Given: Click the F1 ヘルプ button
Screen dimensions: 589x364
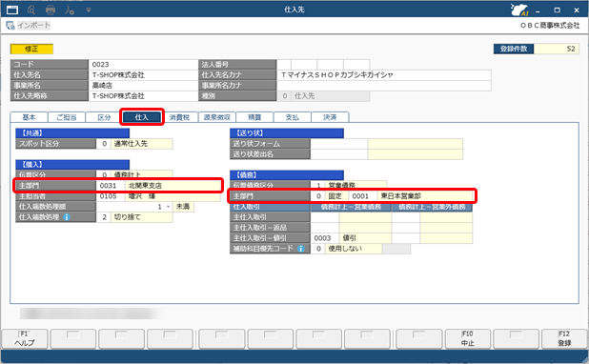Looking at the screenshot, I should click(25, 339).
